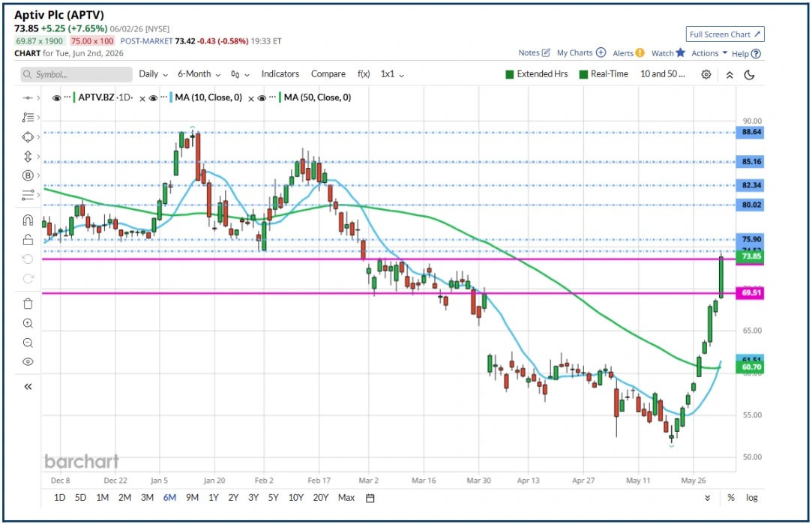The image size is (812, 524).
Task: Select the crosshair line drawing tool
Action: [28, 97]
